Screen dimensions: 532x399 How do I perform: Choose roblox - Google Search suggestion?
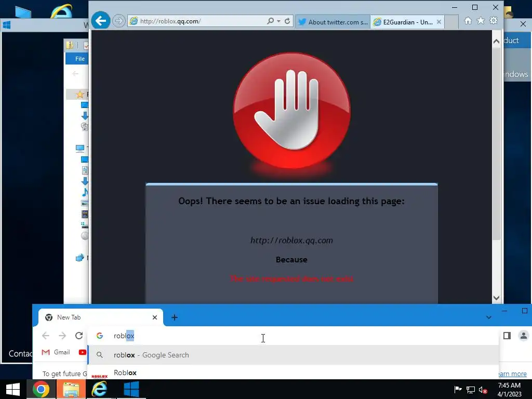(x=294, y=355)
